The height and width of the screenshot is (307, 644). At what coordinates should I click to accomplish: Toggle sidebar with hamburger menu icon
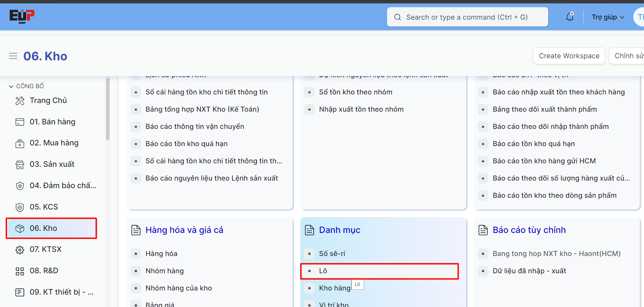point(13,56)
